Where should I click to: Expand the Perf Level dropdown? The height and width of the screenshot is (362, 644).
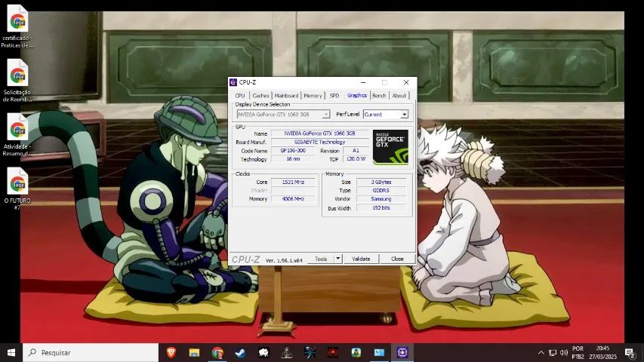pos(404,115)
